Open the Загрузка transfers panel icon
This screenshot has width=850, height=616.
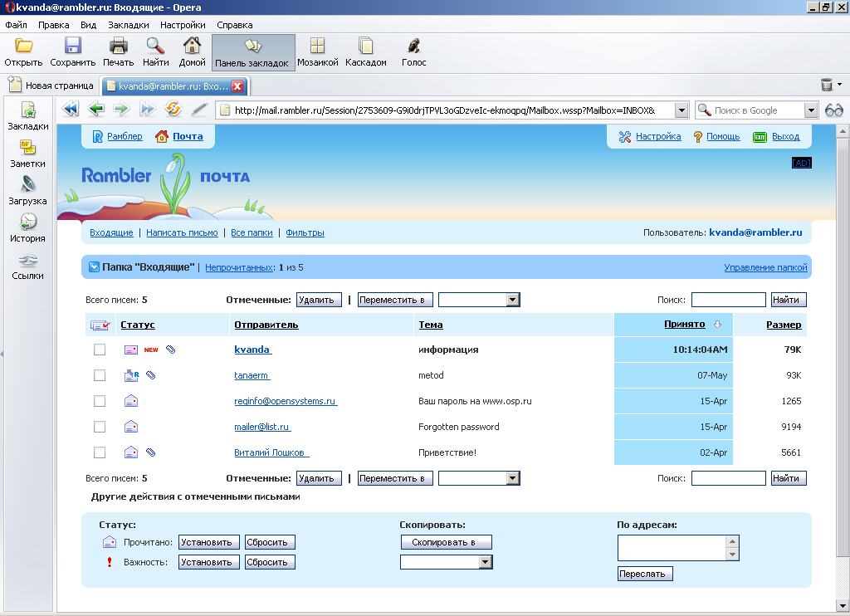[27, 185]
